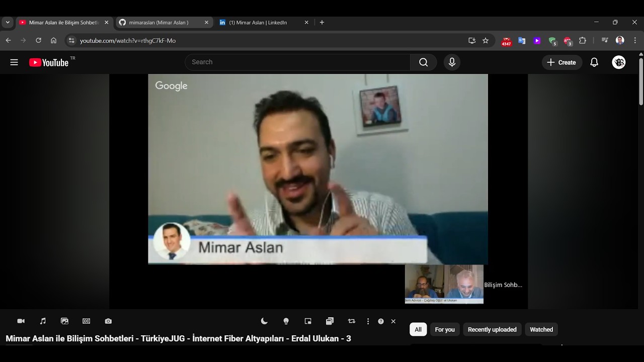
Task: Take a screenshot with the camera icon
Action: tap(108, 321)
